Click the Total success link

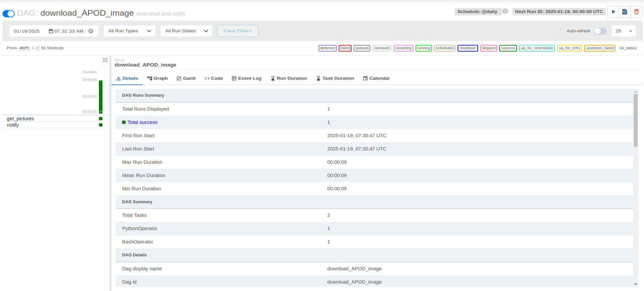click(142, 122)
